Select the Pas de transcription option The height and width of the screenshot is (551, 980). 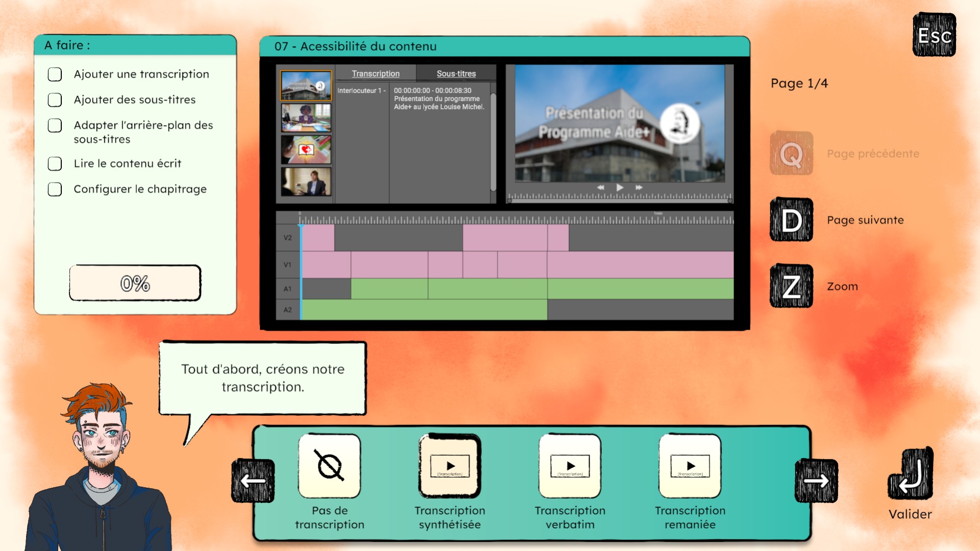[330, 466]
